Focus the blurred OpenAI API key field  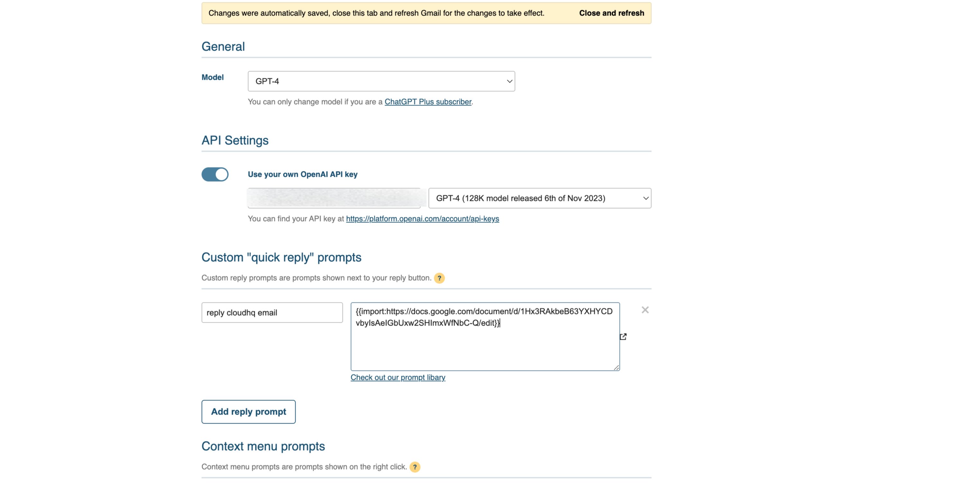(x=334, y=198)
